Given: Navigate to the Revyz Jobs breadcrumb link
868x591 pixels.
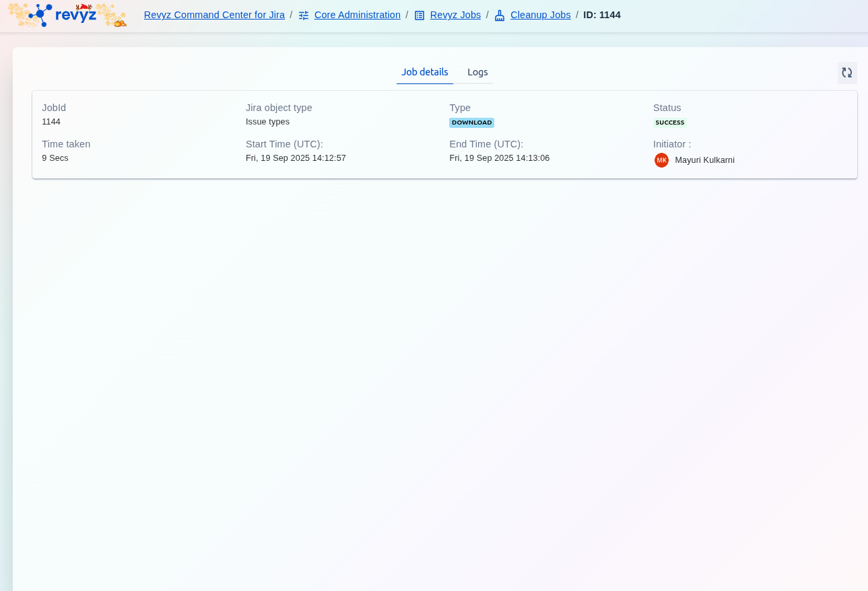Looking at the screenshot, I should [x=455, y=15].
